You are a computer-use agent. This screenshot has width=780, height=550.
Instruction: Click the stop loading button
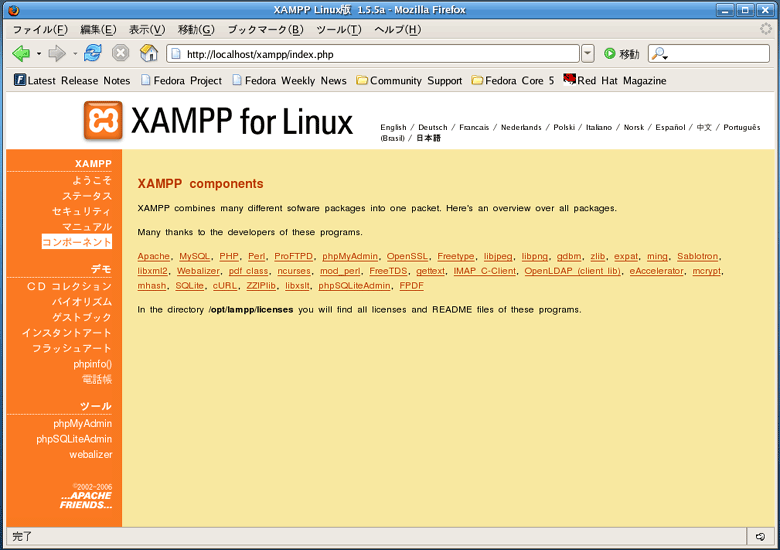(x=120, y=53)
